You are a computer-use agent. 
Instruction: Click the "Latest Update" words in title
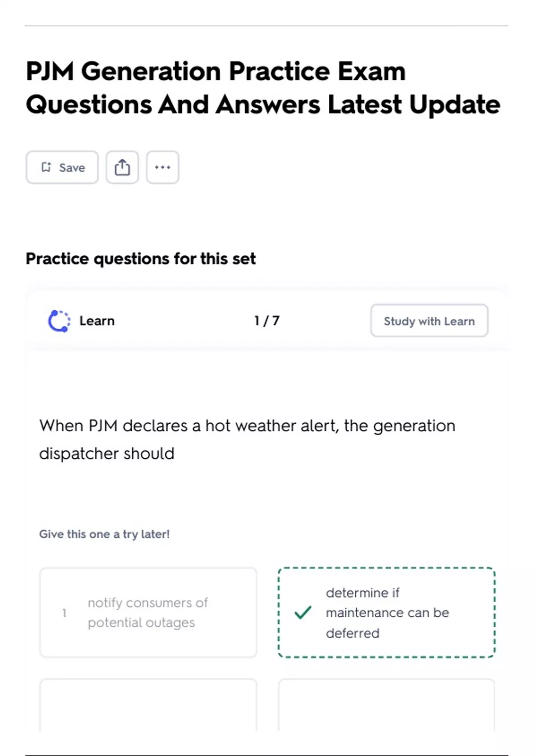click(414, 105)
